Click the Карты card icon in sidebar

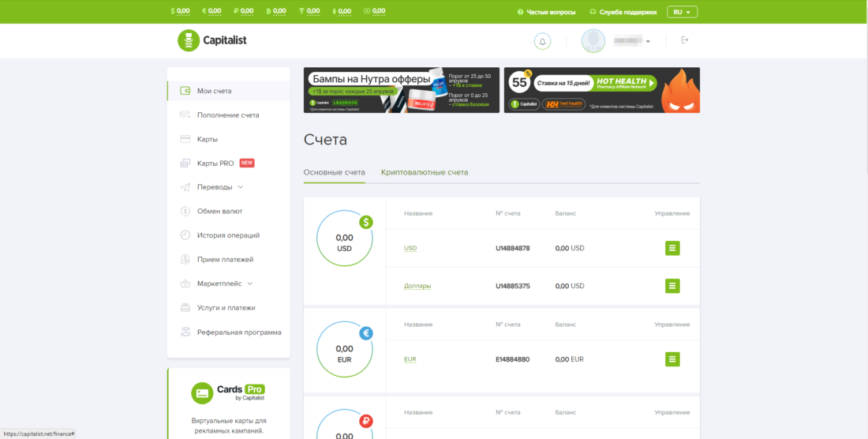click(x=185, y=139)
